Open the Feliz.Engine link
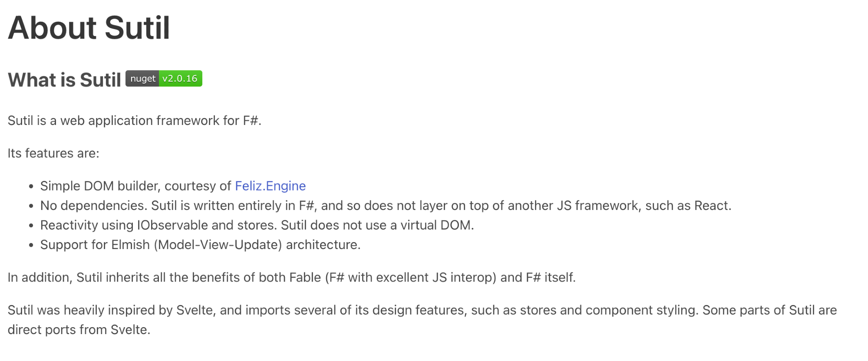The width and height of the screenshot is (868, 361). click(270, 186)
